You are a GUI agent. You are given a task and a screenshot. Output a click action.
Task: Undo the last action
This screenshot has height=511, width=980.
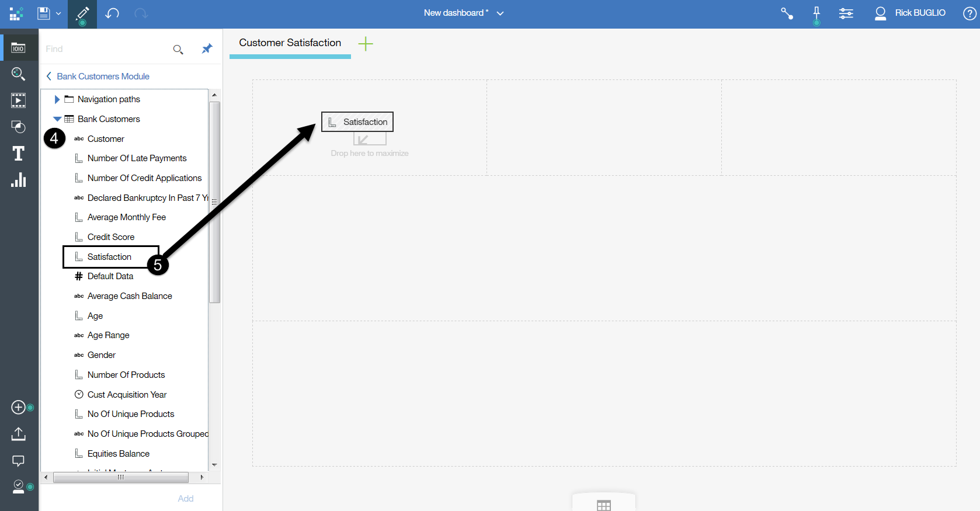[112, 13]
